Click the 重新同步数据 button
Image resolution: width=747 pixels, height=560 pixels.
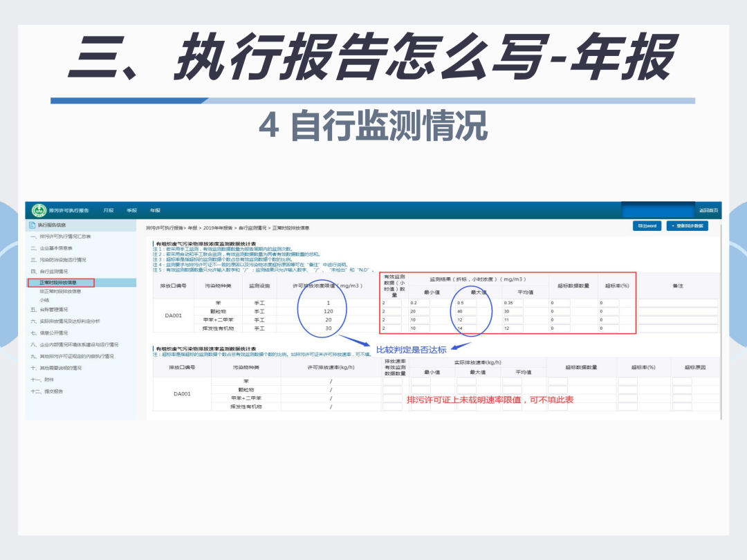pos(688,225)
